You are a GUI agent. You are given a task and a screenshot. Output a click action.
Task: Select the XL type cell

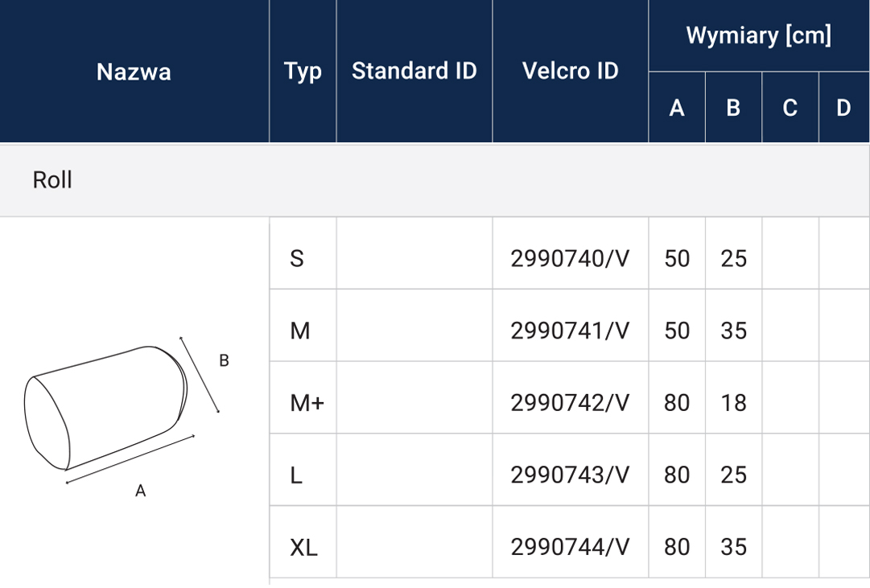click(303, 547)
